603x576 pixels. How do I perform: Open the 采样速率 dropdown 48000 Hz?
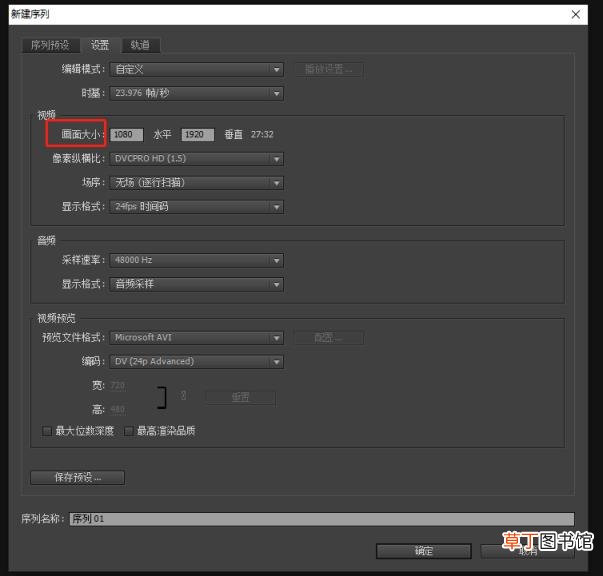197,260
